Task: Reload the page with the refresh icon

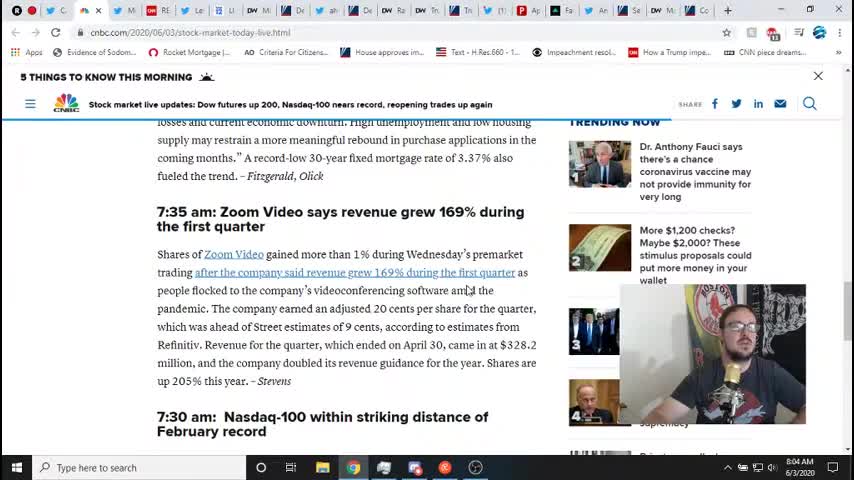Action: (56, 33)
